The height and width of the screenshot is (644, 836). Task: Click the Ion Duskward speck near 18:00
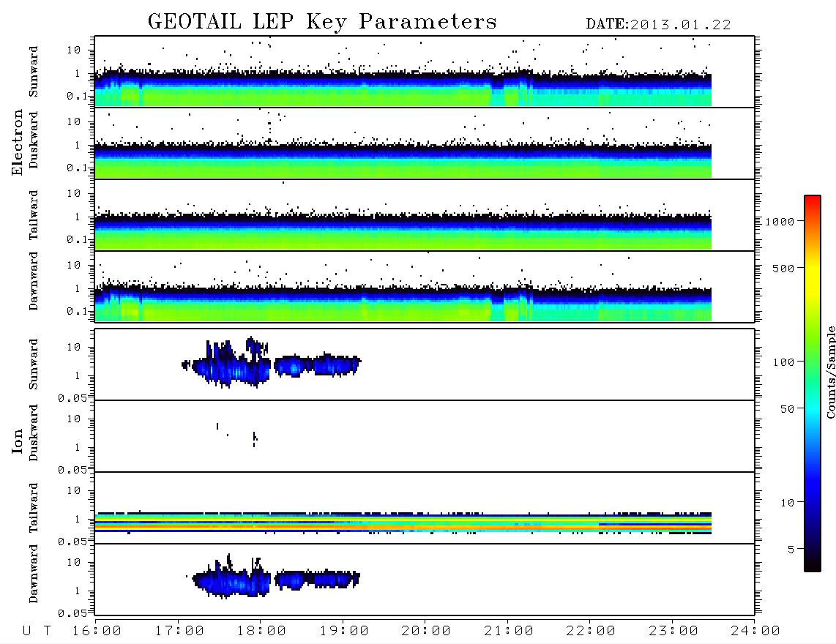tap(255, 439)
